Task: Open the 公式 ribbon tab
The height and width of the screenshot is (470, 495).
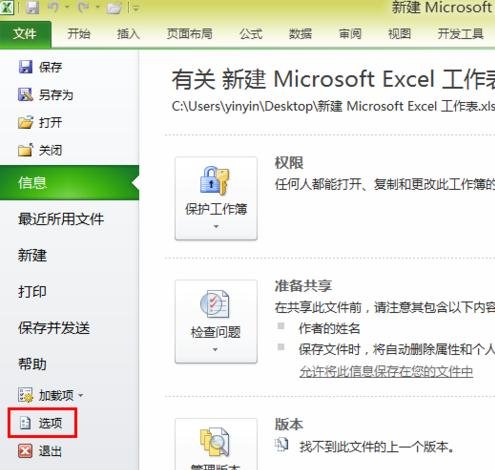Action: 251,34
